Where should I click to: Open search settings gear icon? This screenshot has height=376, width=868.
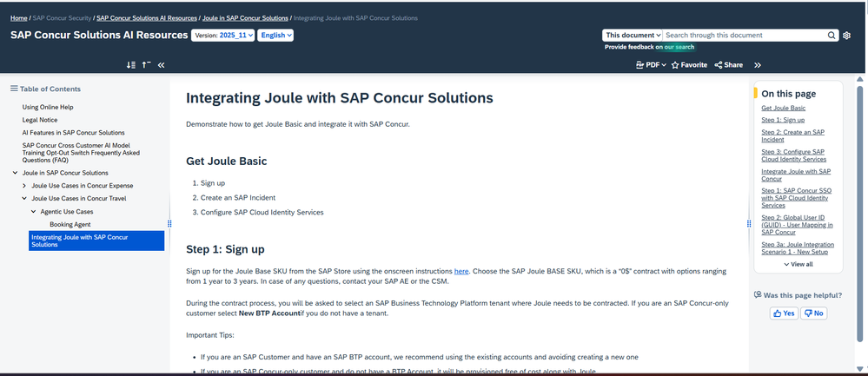point(846,36)
